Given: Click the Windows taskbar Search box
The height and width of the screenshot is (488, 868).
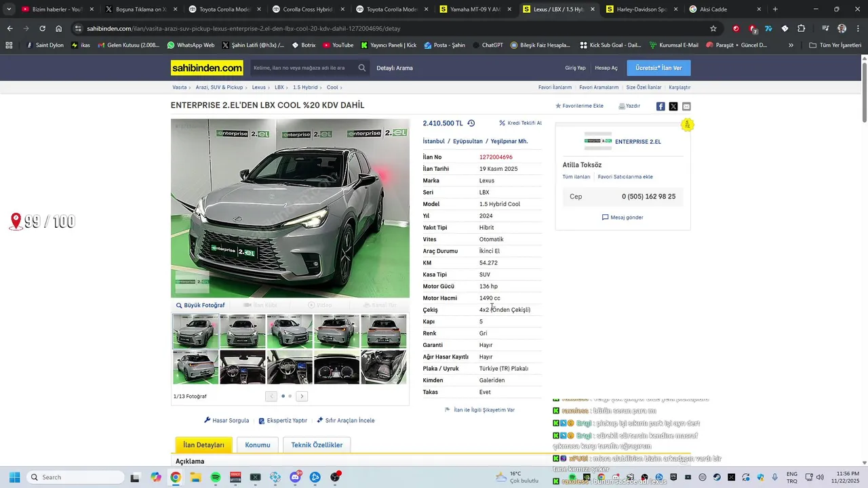Looking at the screenshot, I should [x=75, y=477].
